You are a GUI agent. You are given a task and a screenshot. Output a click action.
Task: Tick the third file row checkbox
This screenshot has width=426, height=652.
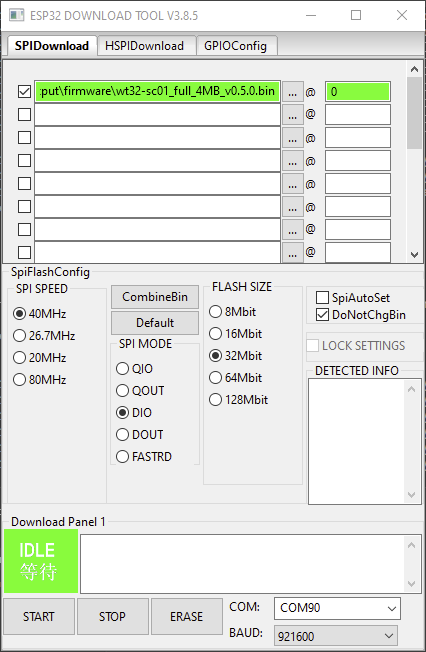pyautogui.click(x=25, y=137)
